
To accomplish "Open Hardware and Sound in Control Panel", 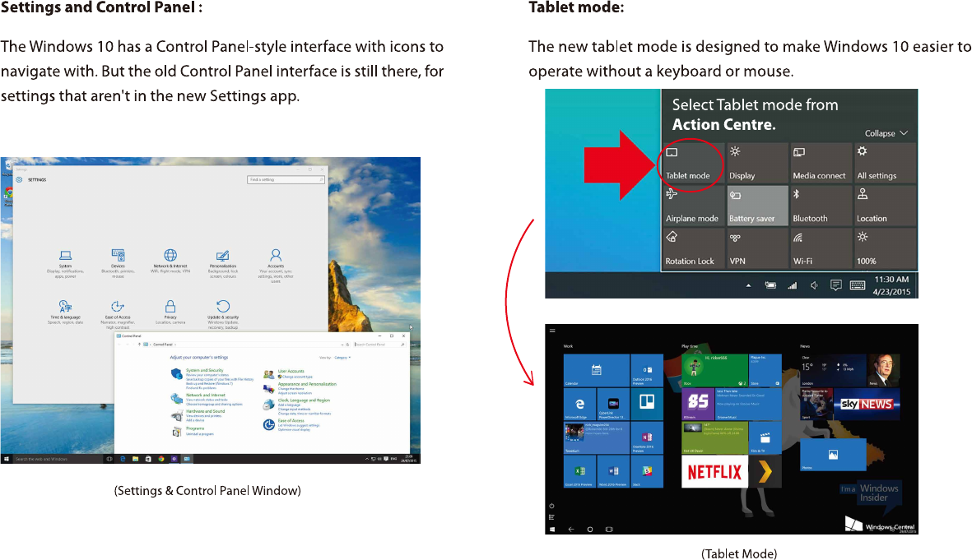I will tap(205, 411).
